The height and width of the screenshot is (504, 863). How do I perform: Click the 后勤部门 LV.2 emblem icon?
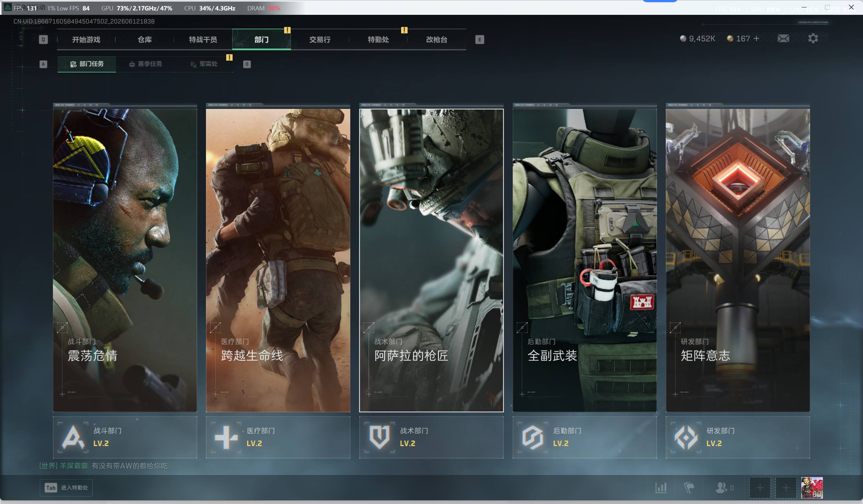[x=533, y=437]
